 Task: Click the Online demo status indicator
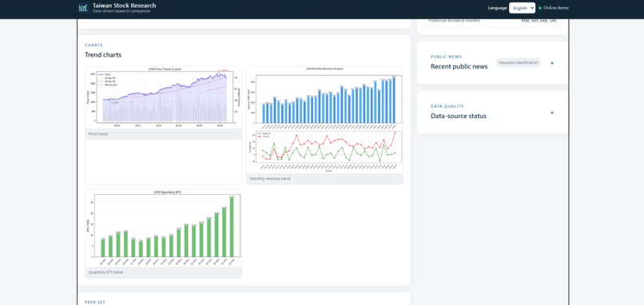[x=554, y=8]
